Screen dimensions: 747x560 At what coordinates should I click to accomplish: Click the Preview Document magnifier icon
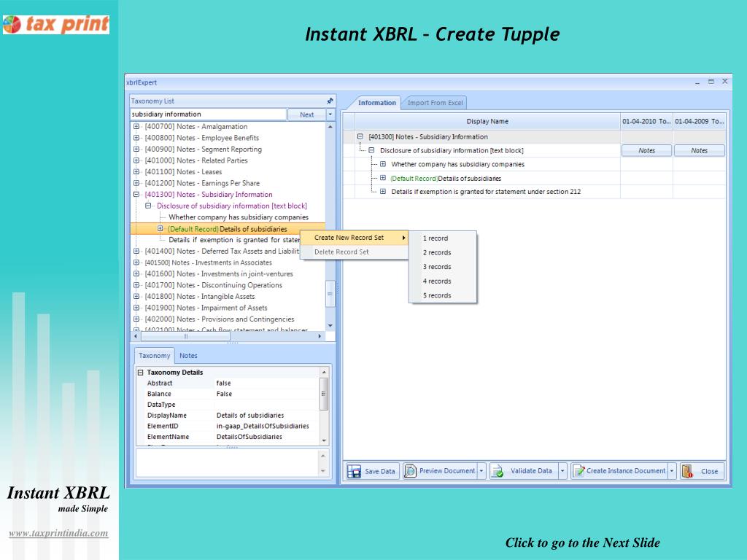click(410, 471)
